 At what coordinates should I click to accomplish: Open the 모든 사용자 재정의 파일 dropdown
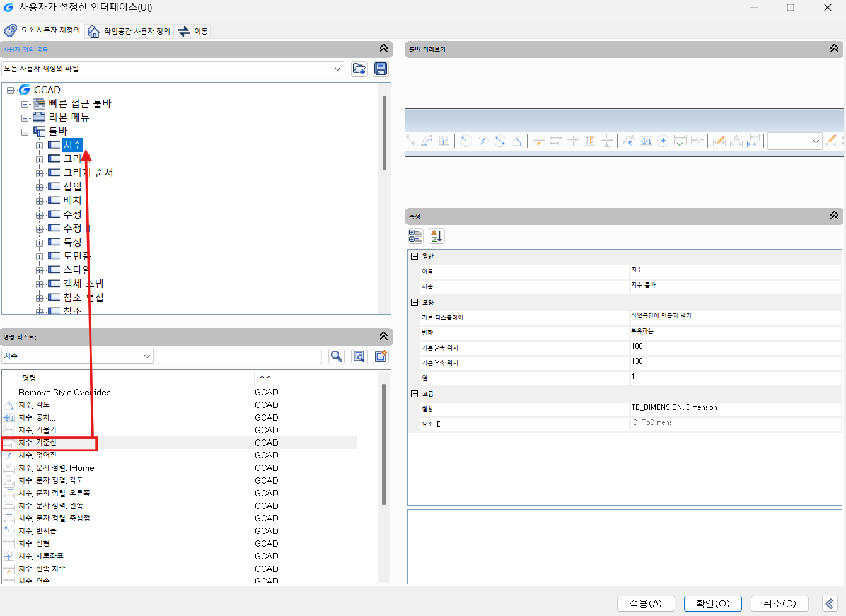coord(337,69)
